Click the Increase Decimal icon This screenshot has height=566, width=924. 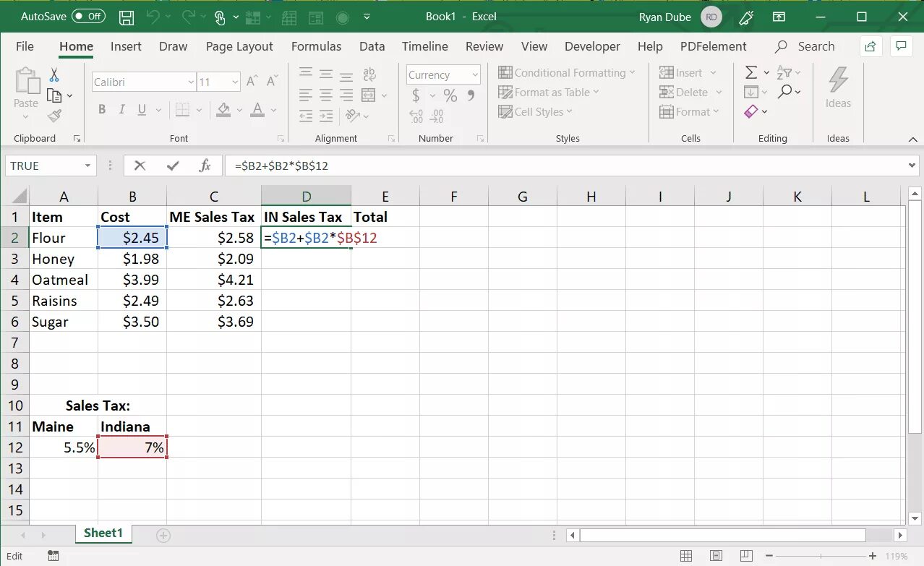tap(416, 116)
